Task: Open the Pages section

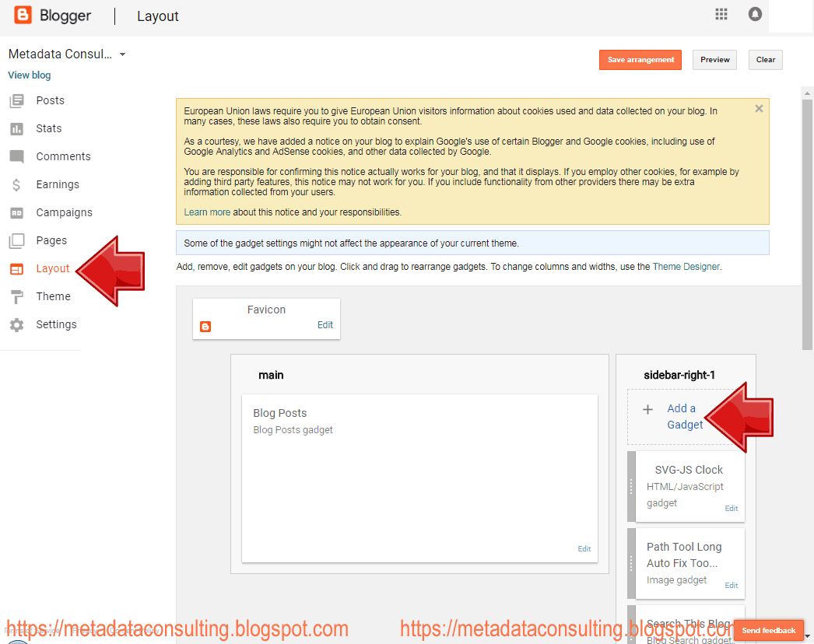Action: (x=51, y=241)
